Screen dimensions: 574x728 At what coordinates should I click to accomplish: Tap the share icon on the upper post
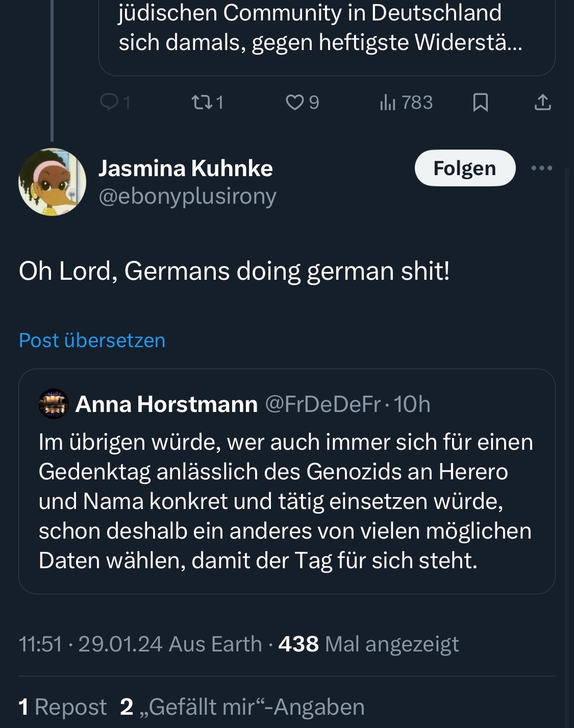(542, 103)
